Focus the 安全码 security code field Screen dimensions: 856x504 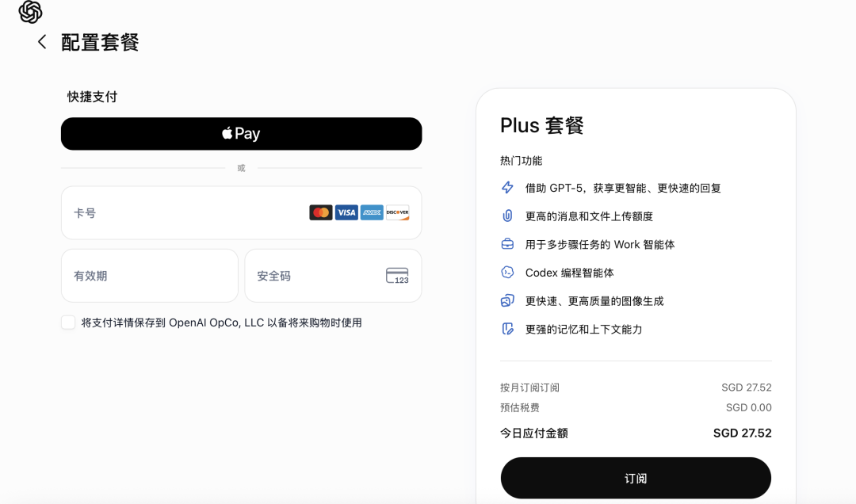pyautogui.click(x=333, y=276)
